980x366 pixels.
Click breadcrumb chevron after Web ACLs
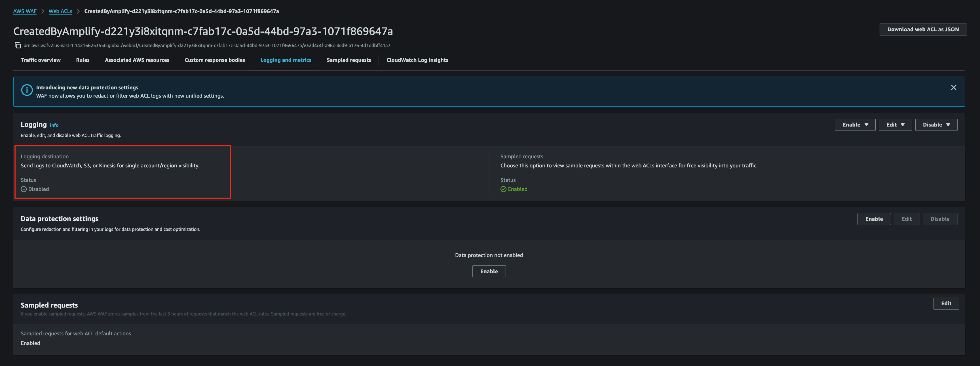coord(78,11)
